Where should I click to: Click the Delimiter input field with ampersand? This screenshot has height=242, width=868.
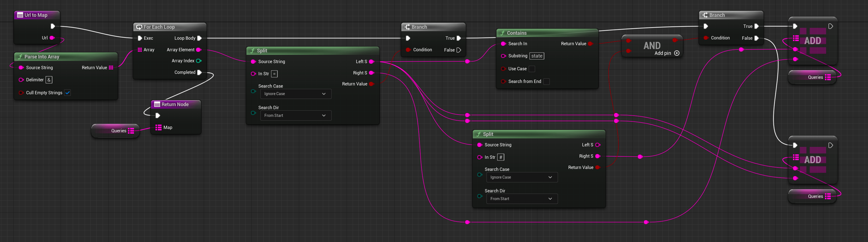pos(49,80)
